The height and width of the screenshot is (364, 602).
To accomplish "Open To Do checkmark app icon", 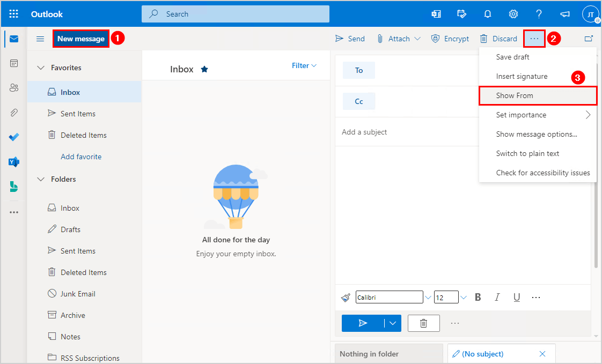I will click(x=14, y=137).
